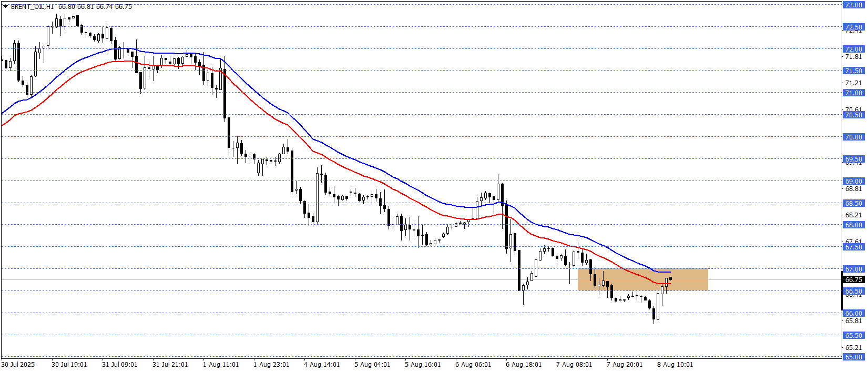Image resolution: width=868 pixels, height=371 pixels.
Task: Click the BRENT_OIL,H1 chart title
Action: (32, 7)
